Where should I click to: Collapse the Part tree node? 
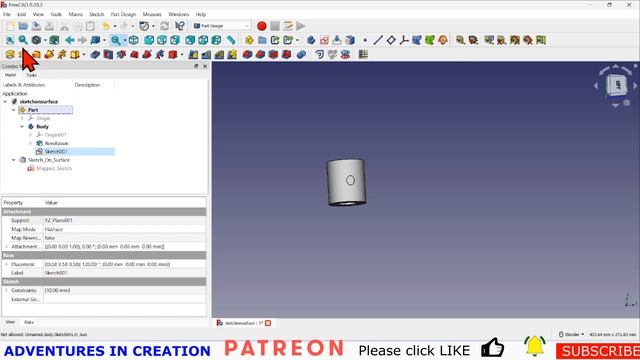(13, 110)
